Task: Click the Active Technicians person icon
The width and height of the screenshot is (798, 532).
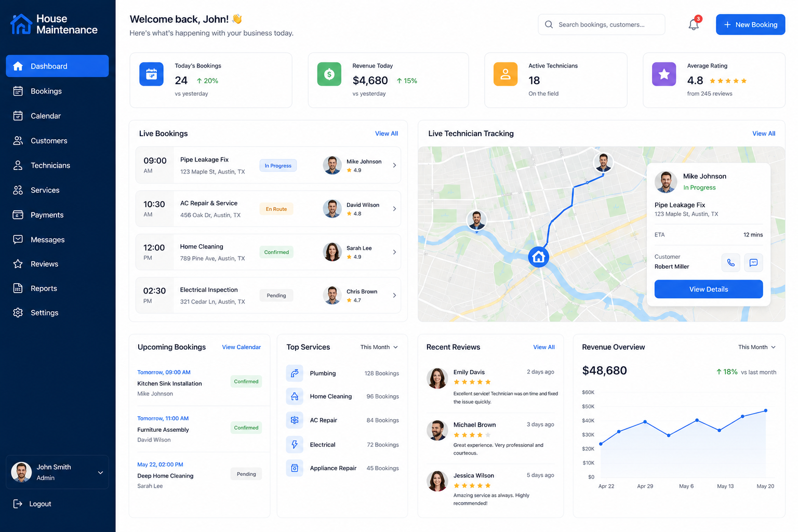Action: pos(506,74)
